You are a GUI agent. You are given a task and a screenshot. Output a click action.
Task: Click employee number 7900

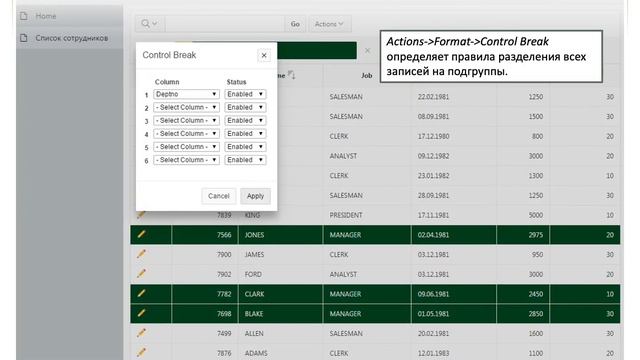click(x=224, y=255)
